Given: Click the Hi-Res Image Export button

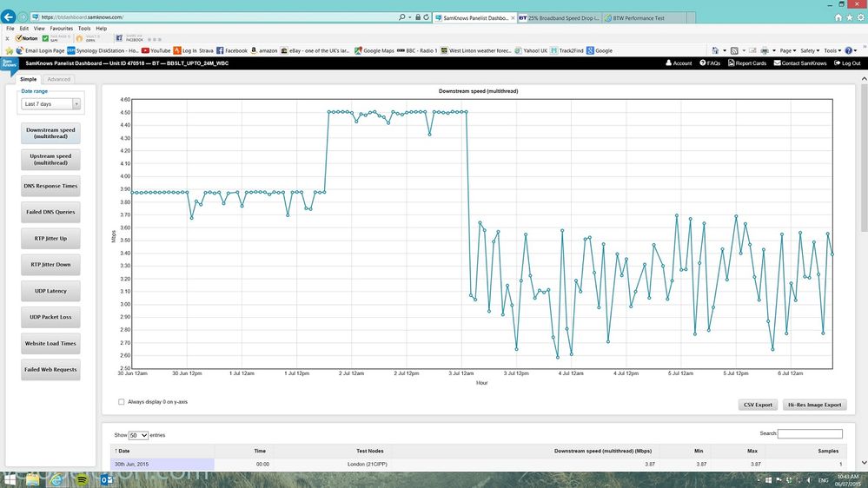Looking at the screenshot, I should (x=814, y=405).
